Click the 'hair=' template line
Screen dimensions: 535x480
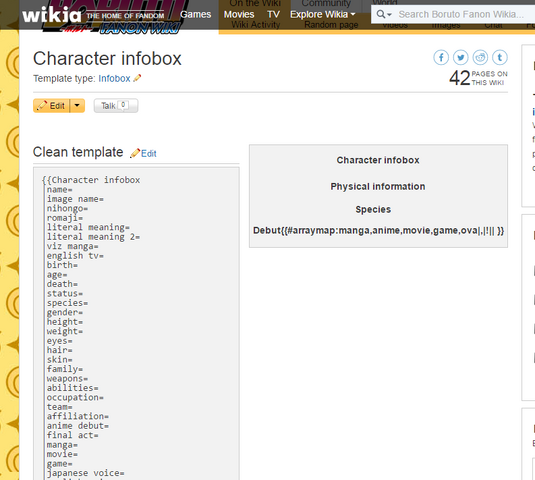point(60,350)
